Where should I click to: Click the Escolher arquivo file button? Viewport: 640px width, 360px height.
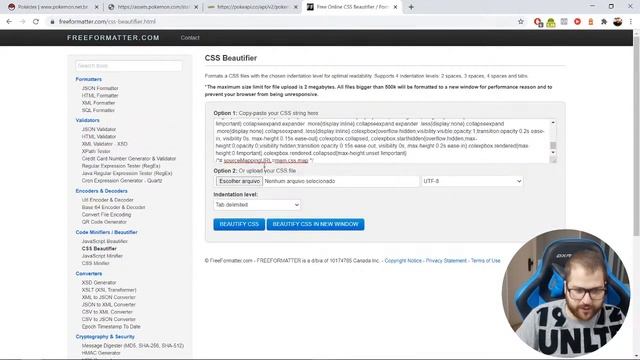point(239,181)
